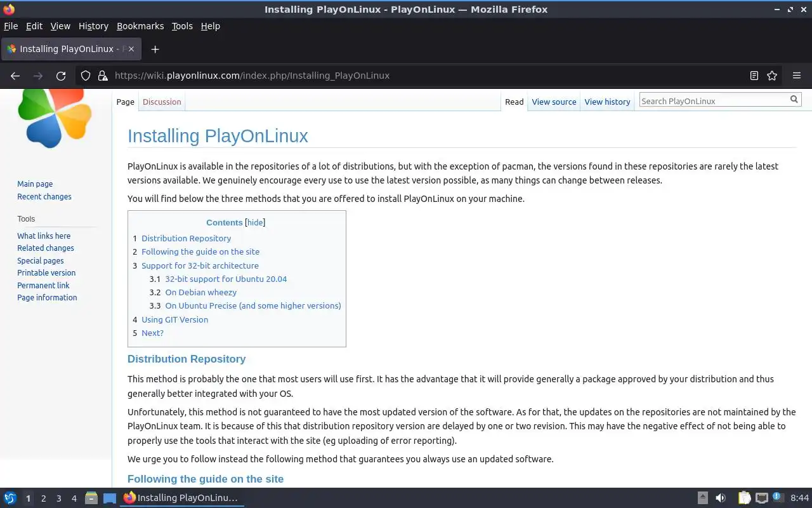Open the History menu
This screenshot has width=812, height=508.
93,26
